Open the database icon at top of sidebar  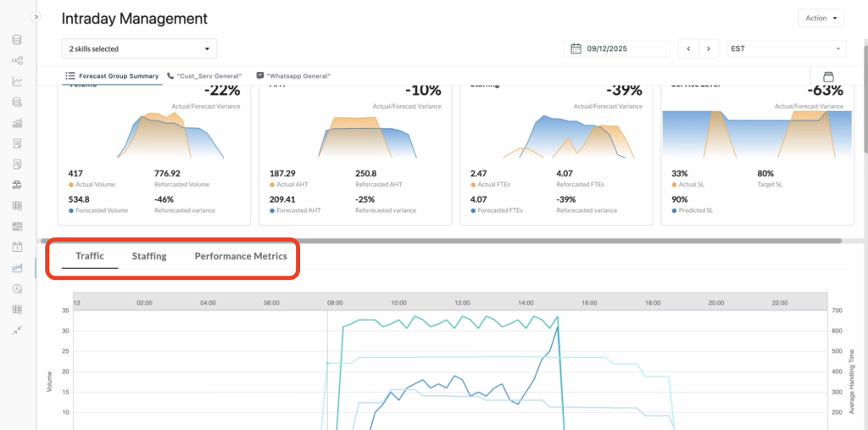17,40
